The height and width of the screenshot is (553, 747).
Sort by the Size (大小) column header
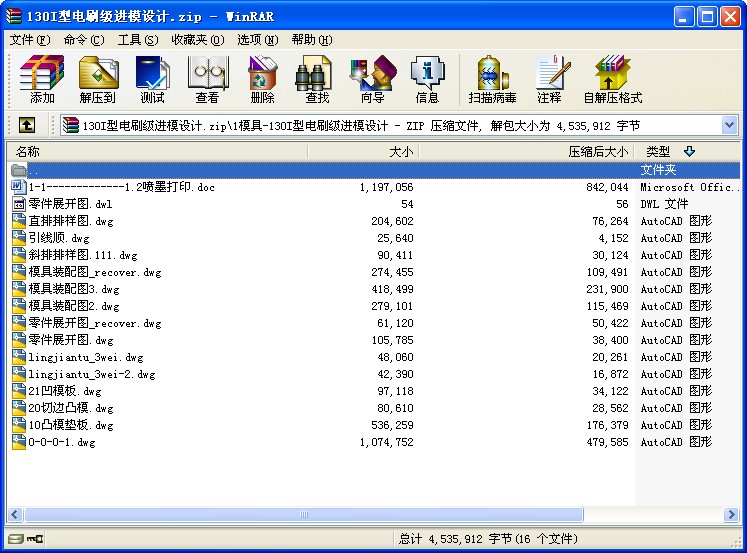click(363, 152)
